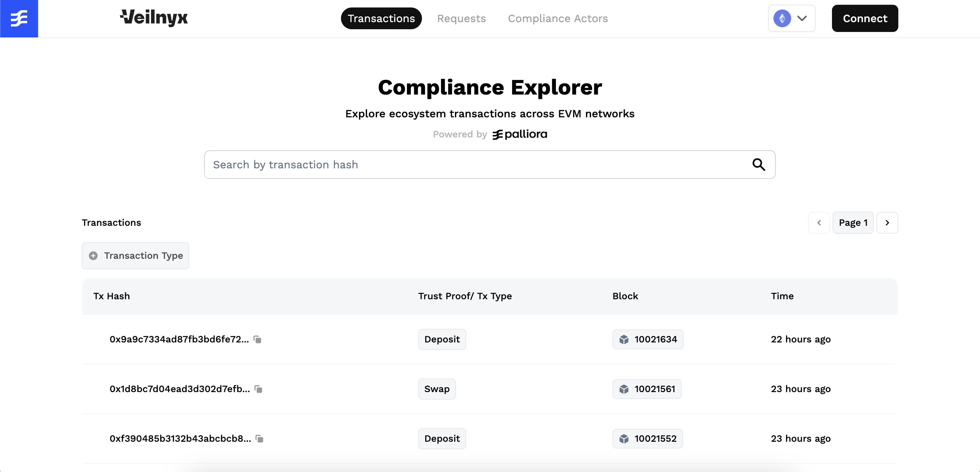Viewport: 980px width, 472px height.
Task: Click the Ethereum network icon
Action: pos(782,18)
